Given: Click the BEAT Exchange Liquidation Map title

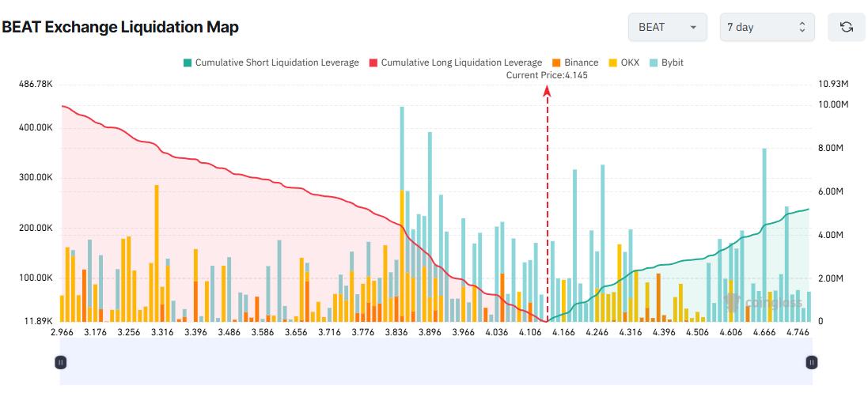Looking at the screenshot, I should tap(120, 27).
